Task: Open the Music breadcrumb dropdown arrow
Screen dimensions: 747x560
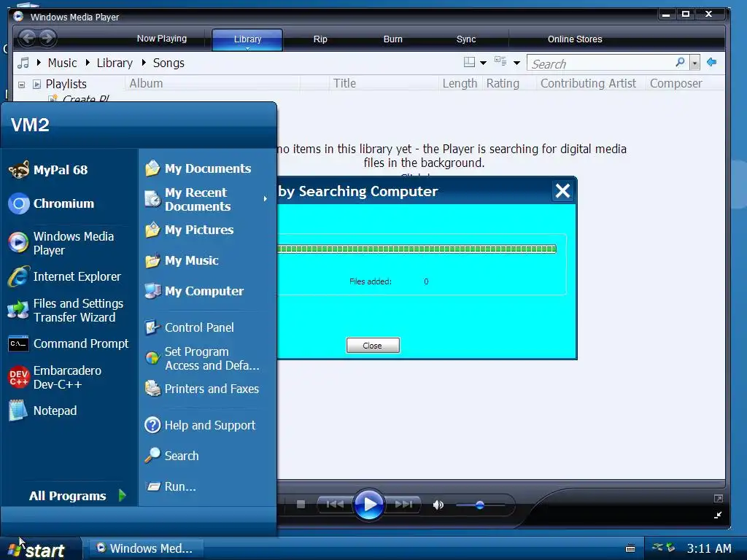Action: click(39, 63)
